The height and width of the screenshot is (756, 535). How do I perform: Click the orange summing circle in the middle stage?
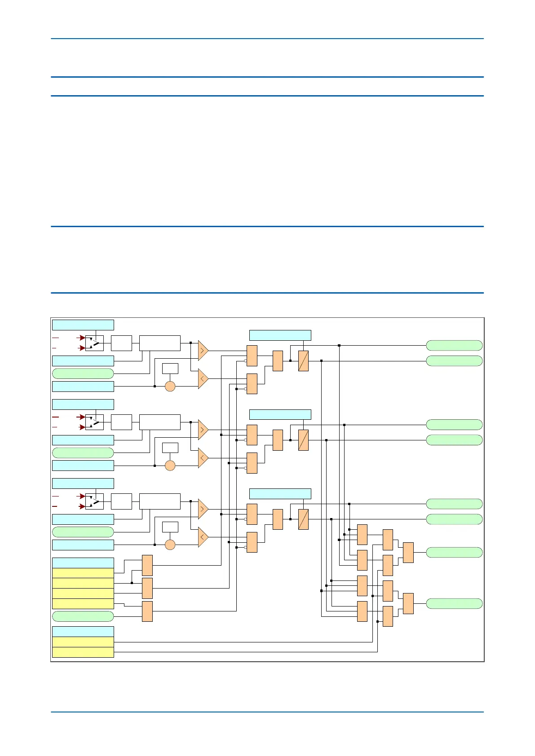click(170, 466)
